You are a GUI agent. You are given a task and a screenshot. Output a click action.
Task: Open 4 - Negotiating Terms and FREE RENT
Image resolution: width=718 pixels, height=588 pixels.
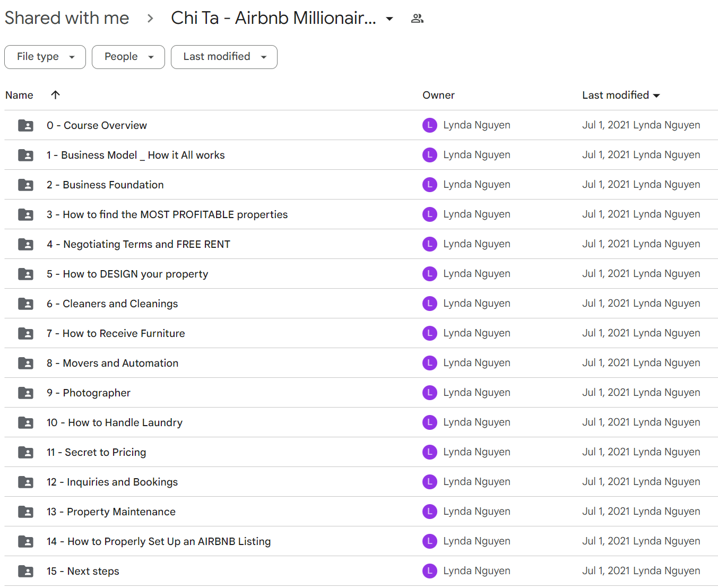pos(139,244)
